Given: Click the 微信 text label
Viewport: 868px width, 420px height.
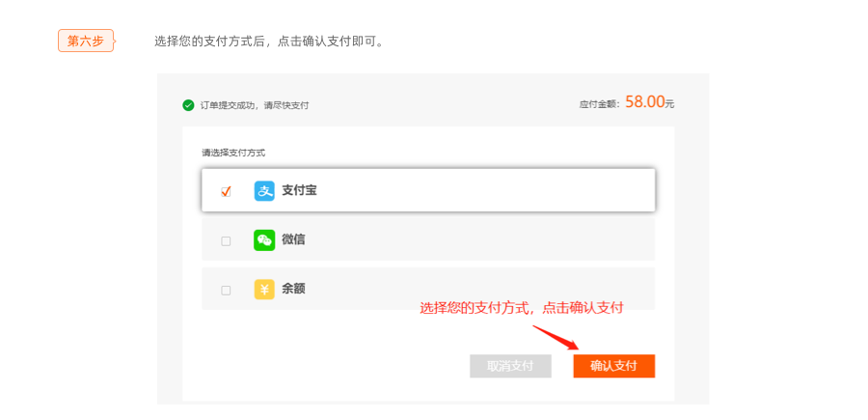Looking at the screenshot, I should coord(293,239).
